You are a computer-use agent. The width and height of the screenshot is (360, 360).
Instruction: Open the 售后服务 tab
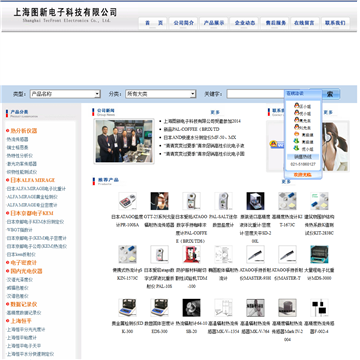275,23
